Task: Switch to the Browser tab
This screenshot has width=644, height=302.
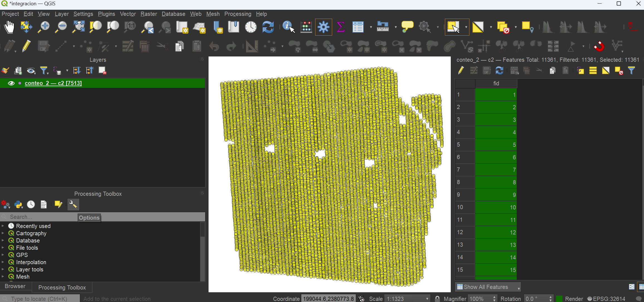Action: click(x=15, y=286)
